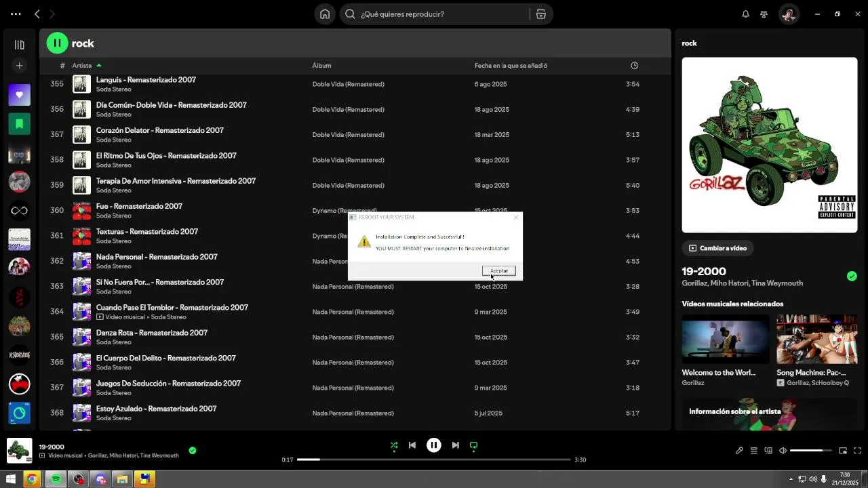Open miniplayer icon

843,451
